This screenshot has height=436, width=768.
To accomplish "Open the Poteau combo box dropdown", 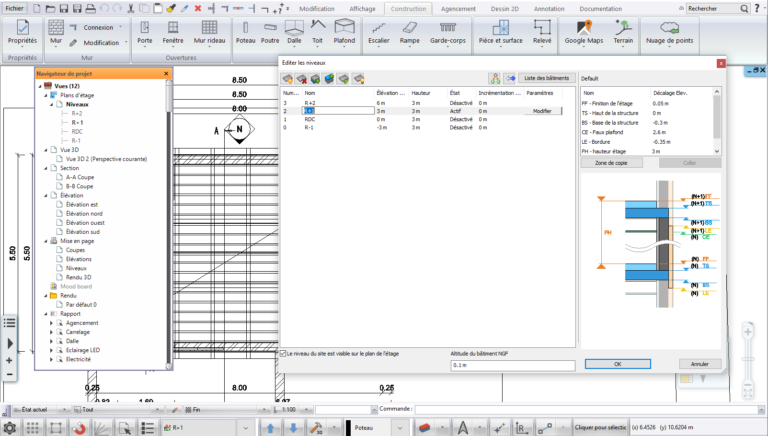I will [x=400, y=428].
